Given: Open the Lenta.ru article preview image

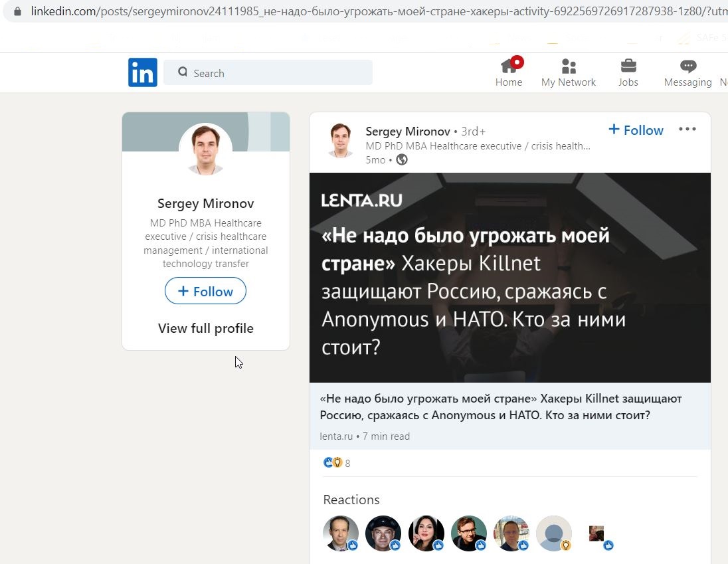Looking at the screenshot, I should (509, 278).
